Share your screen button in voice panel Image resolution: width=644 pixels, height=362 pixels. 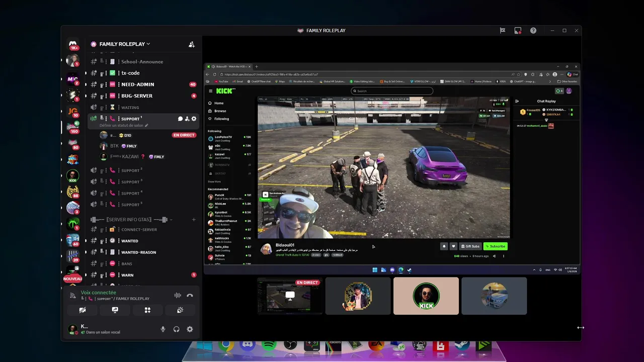click(x=115, y=310)
